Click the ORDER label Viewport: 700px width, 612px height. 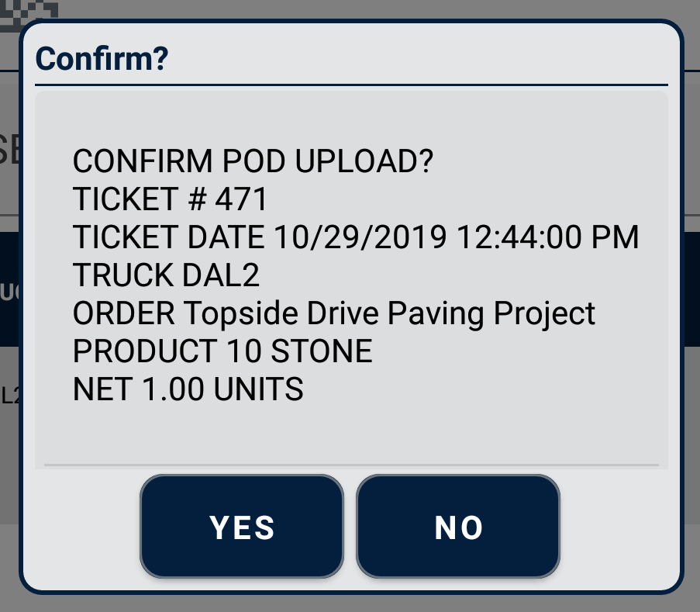click(123, 313)
